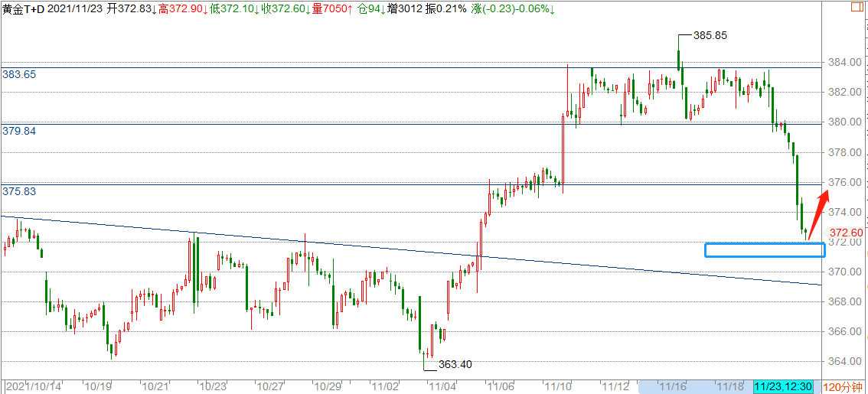The height and width of the screenshot is (394, 868).
Task: Click the 366.00 price axis label
Action: 845,331
